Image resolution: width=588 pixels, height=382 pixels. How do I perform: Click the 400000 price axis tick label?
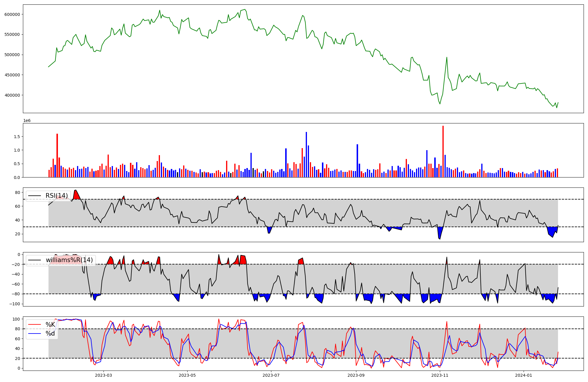12,95
